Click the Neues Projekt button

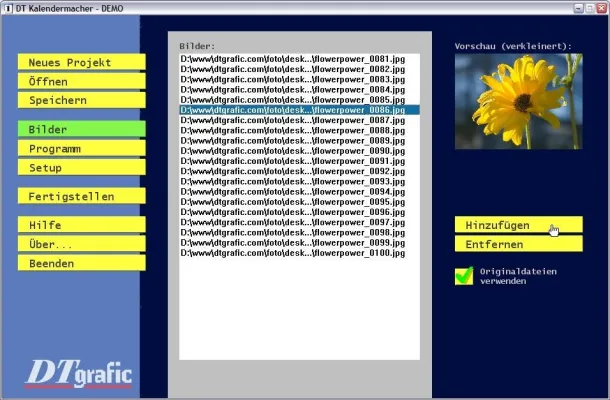[x=81, y=62]
